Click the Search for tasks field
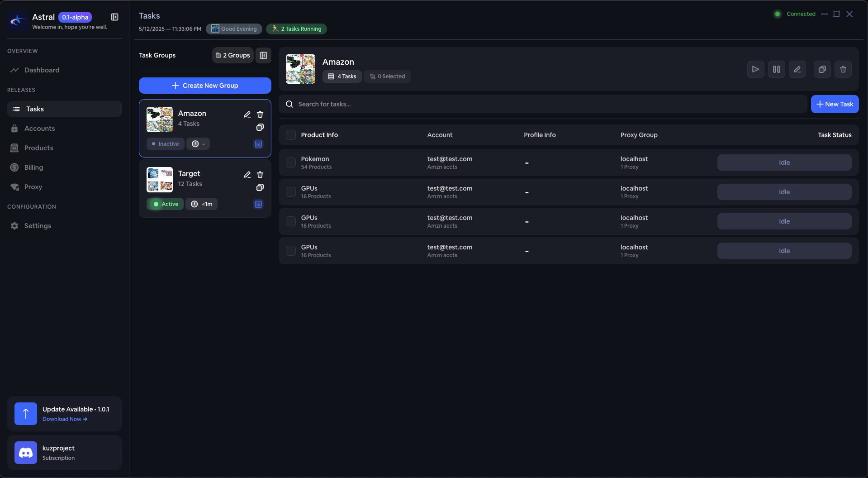Viewport: 868px width, 478px height. coord(543,104)
